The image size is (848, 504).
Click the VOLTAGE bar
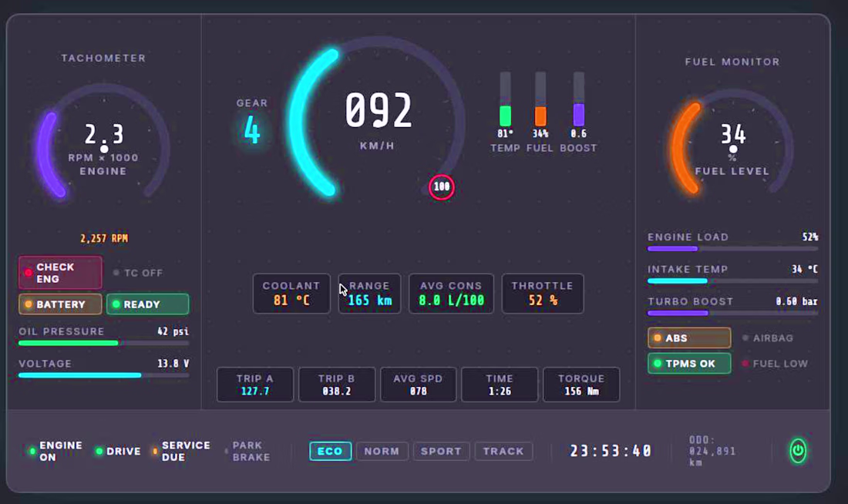(x=104, y=375)
